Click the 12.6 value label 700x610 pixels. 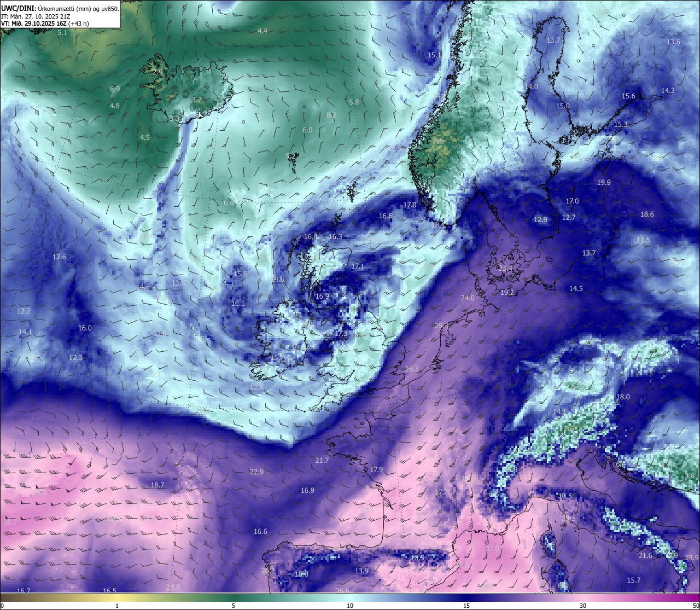pos(59,257)
